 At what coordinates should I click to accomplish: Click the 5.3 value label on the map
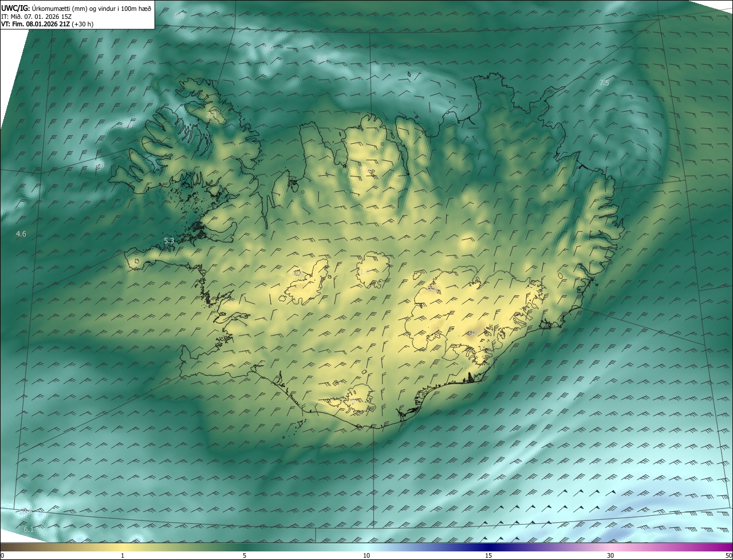(x=169, y=241)
